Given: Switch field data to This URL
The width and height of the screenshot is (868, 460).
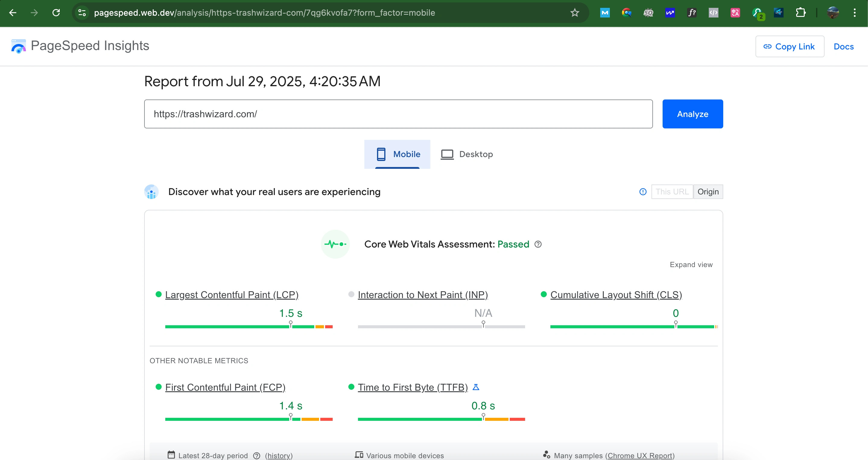Looking at the screenshot, I should tap(672, 192).
